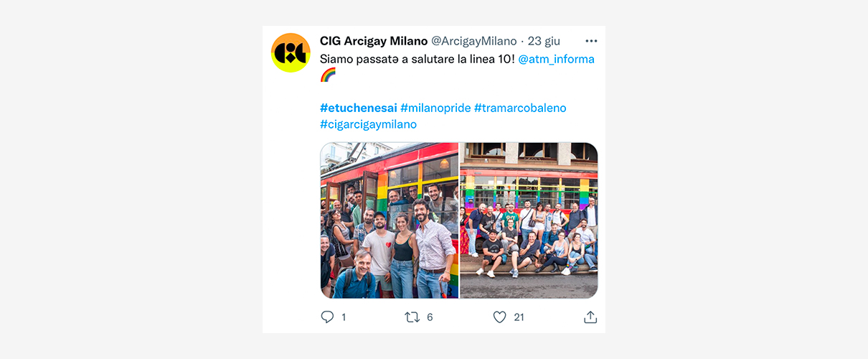
Task: Open the #cigarcigaymilano hashtag
Action: 368,124
